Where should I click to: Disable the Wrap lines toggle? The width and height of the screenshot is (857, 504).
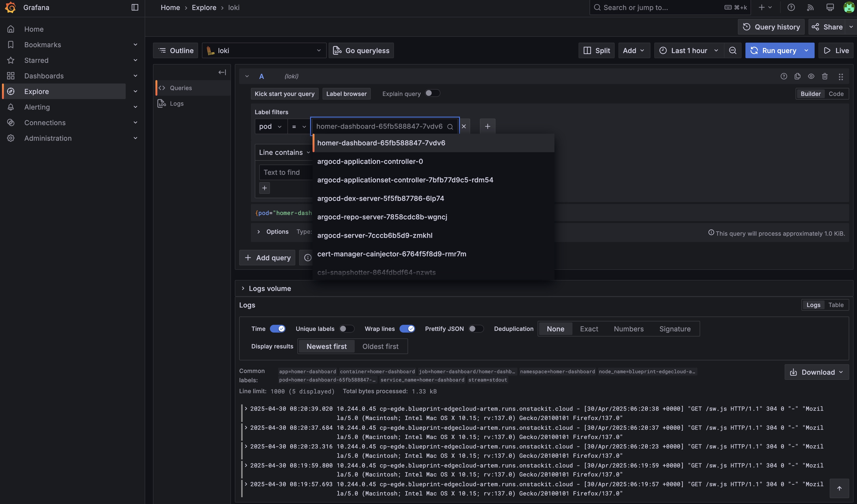pos(407,329)
